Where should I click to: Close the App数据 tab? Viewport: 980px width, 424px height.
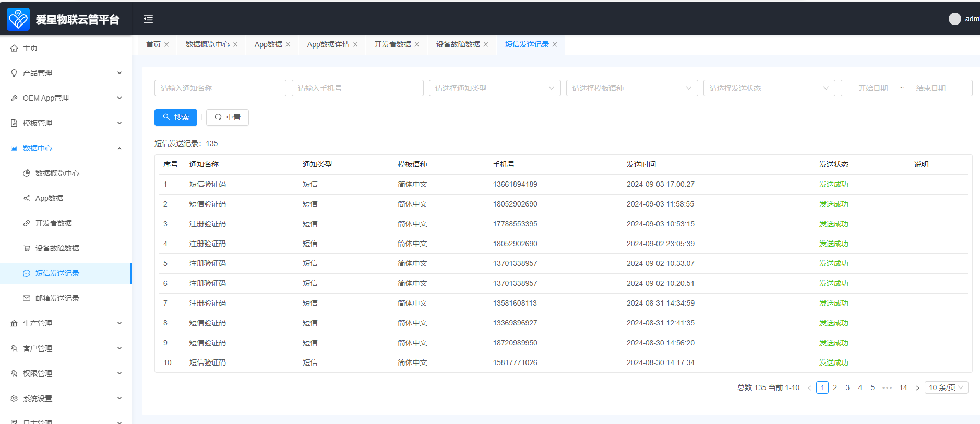pos(288,44)
